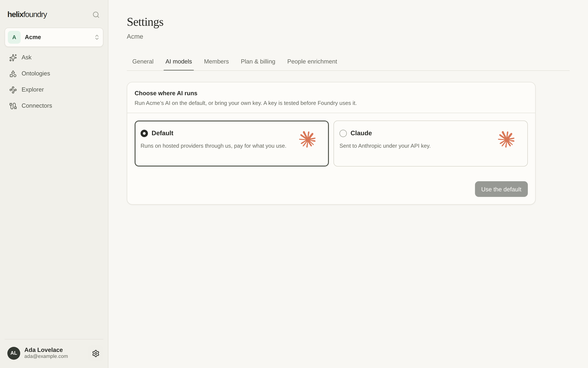Open the Plan & billing tab
Viewport: 588px width, 368px height.
tap(258, 62)
